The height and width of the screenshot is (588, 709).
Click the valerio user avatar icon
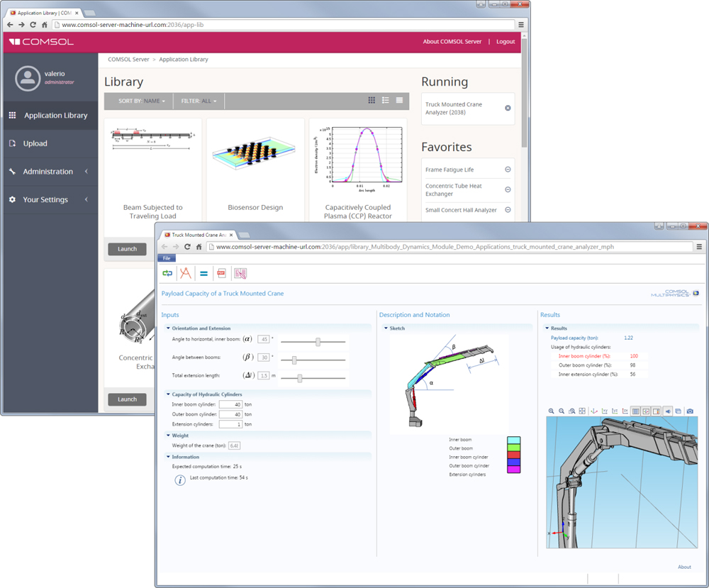pyautogui.click(x=28, y=78)
